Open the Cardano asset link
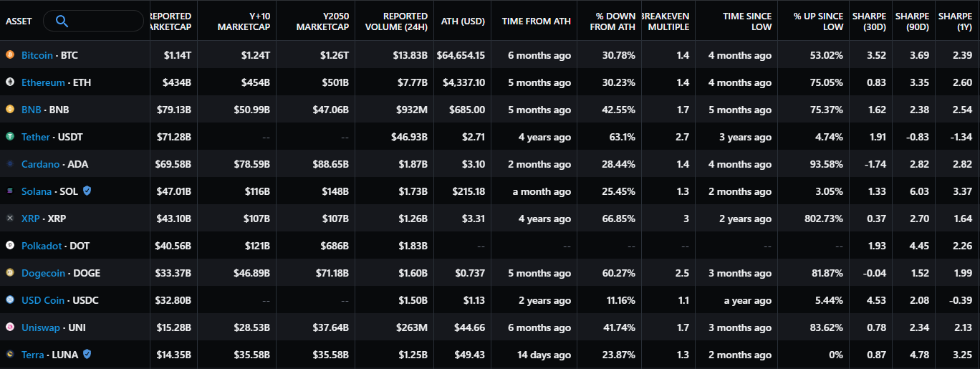The image size is (980, 369). [40, 164]
